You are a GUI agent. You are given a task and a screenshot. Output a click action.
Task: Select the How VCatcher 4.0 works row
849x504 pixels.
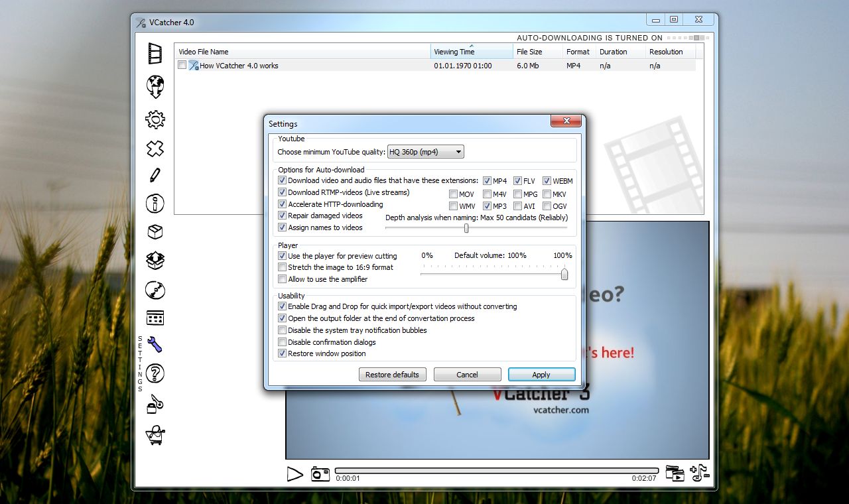point(435,65)
